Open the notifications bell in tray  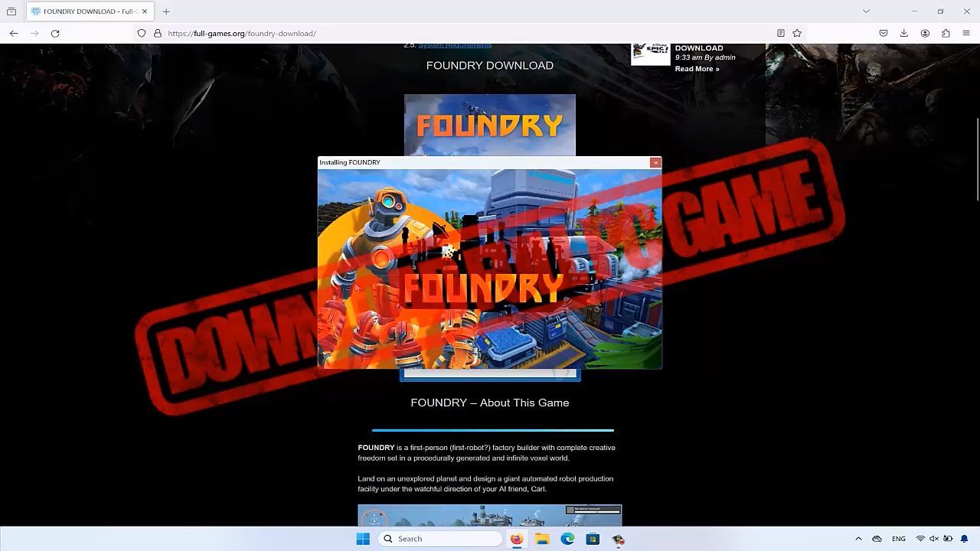click(965, 539)
